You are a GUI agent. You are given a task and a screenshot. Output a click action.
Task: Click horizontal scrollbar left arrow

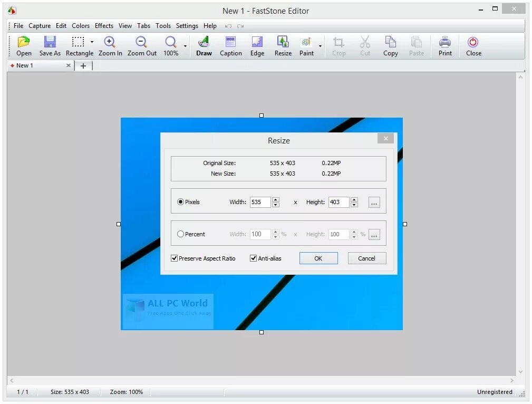coord(12,381)
